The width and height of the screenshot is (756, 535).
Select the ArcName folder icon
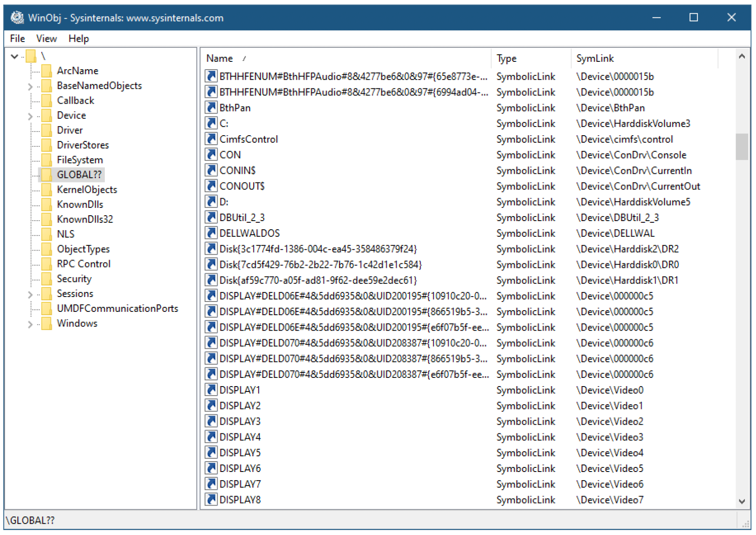46,71
